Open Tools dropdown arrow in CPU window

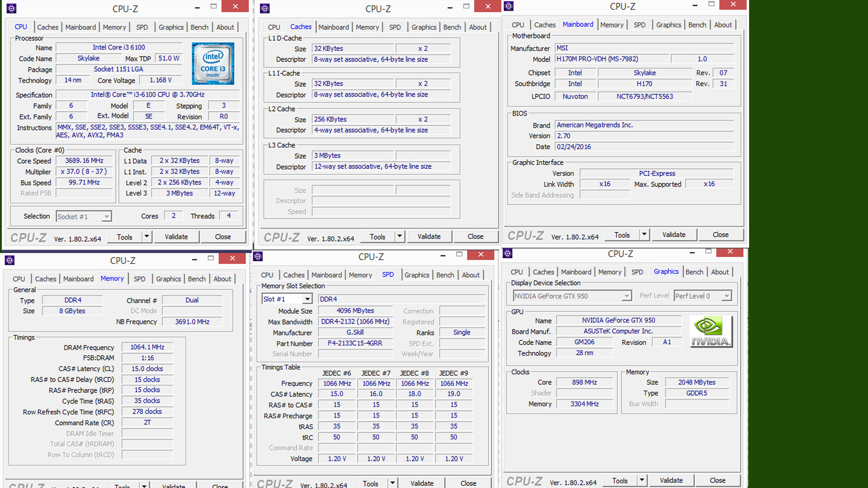click(x=146, y=237)
